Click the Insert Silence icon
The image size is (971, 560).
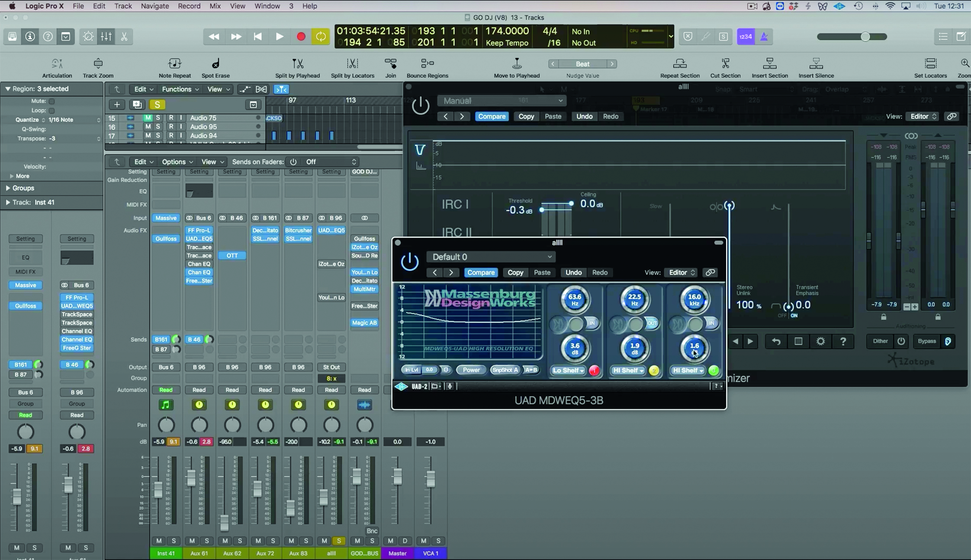[816, 64]
